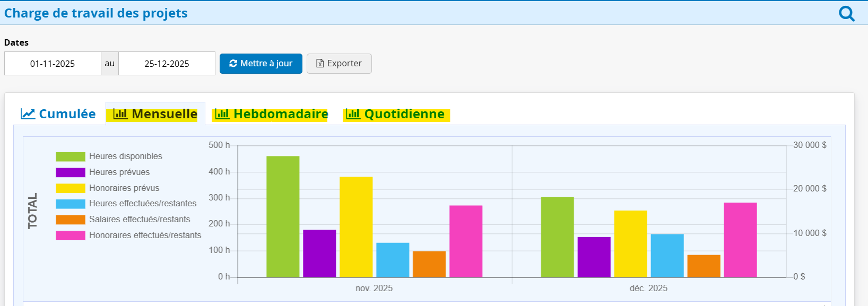Click the purple déc. 2025 bar
The height and width of the screenshot is (306, 868).
click(594, 257)
